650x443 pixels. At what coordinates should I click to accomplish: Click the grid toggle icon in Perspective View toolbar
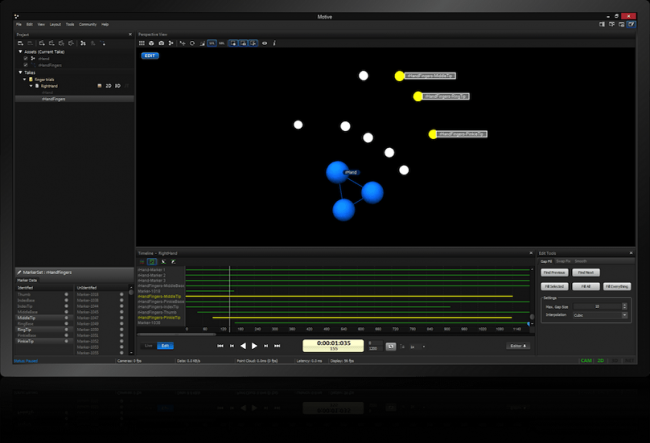coord(142,43)
